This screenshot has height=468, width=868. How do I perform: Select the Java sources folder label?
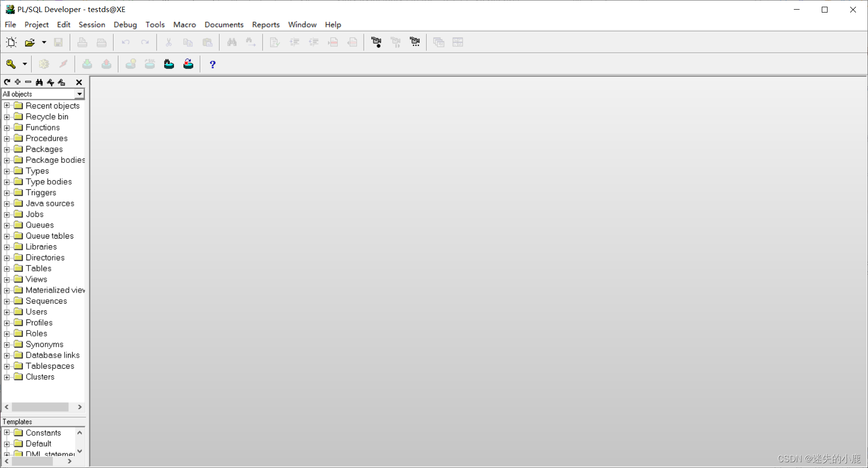50,203
